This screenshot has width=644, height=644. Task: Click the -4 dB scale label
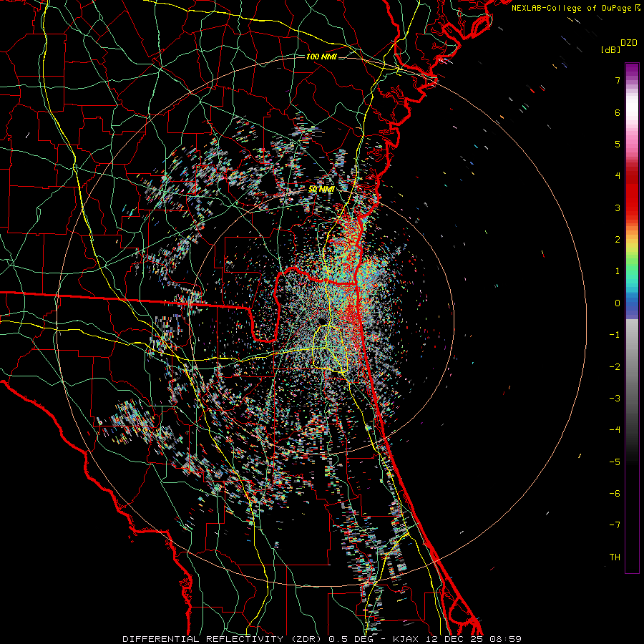(615, 430)
